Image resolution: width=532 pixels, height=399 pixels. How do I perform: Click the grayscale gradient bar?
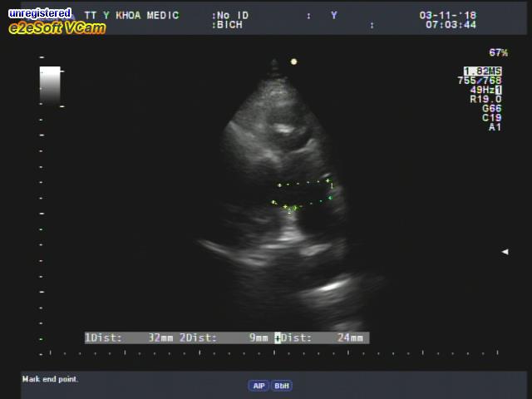(x=50, y=85)
